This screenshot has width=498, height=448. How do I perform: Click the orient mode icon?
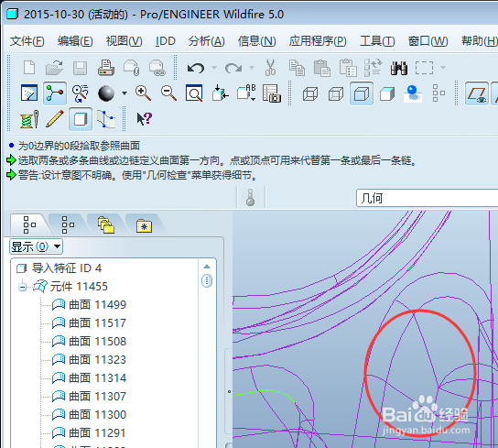point(80,93)
